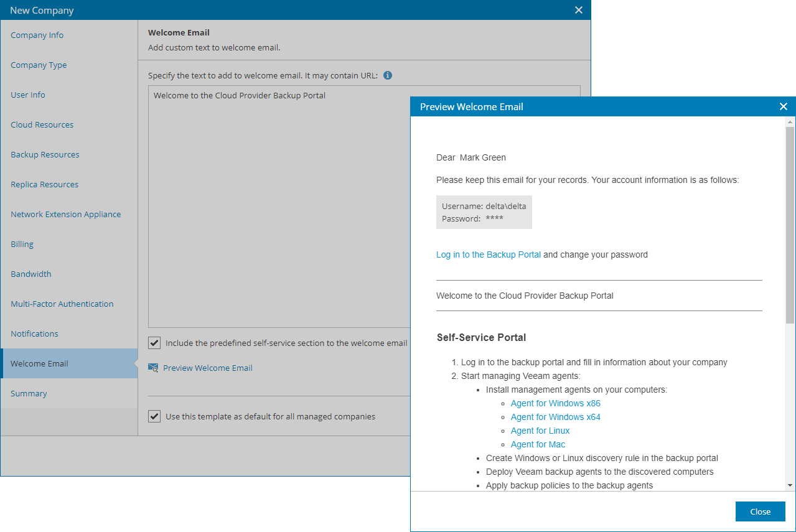Open Agent for Mac link
Screen dimensions: 796x532
click(x=538, y=444)
